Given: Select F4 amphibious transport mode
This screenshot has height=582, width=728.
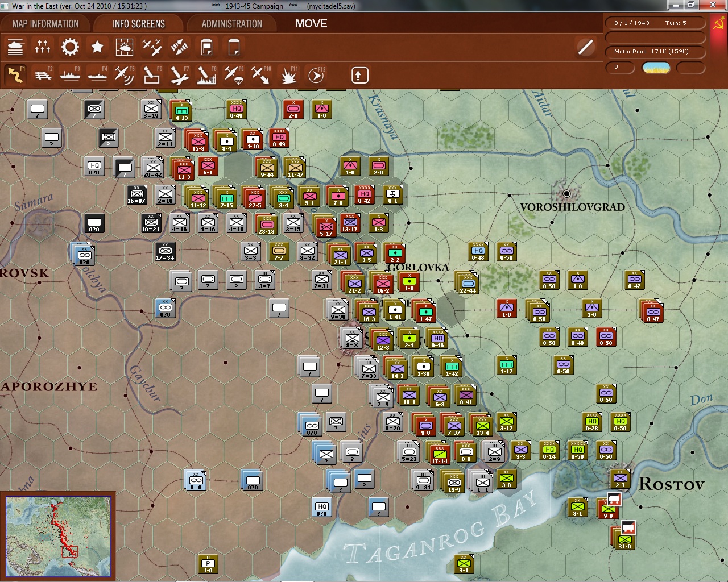Looking at the screenshot, I should (97, 75).
